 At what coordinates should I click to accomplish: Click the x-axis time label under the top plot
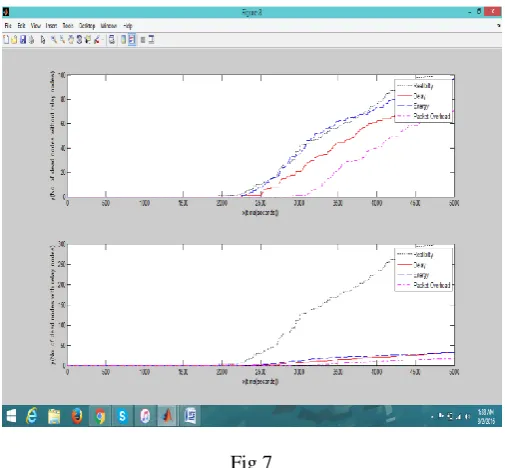(260, 212)
